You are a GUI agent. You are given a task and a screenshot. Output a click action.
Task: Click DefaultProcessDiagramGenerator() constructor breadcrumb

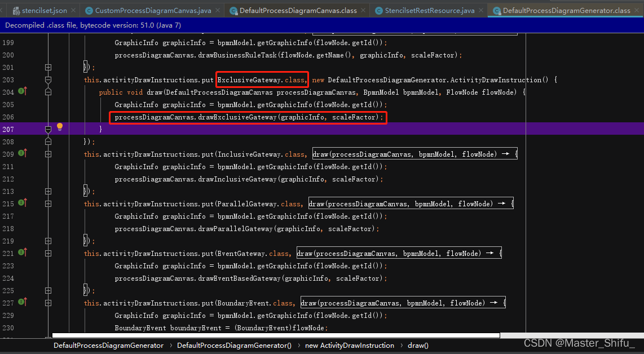click(234, 346)
